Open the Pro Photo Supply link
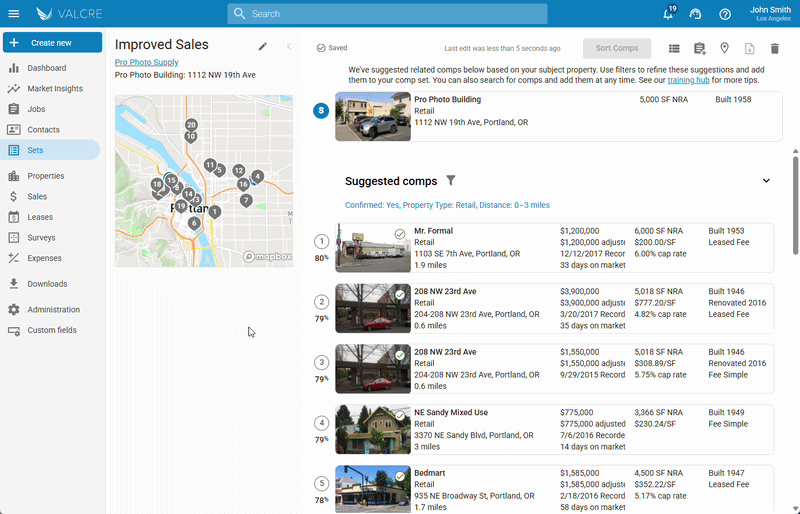 (x=146, y=62)
